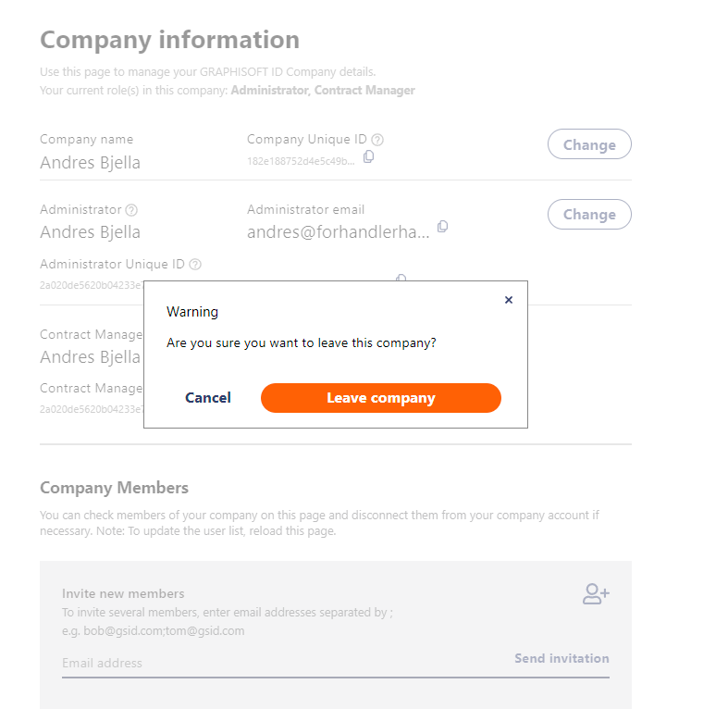Screen dimensions: 728x709
Task: Click the help icon beside Administrator label
Action: coord(131,210)
